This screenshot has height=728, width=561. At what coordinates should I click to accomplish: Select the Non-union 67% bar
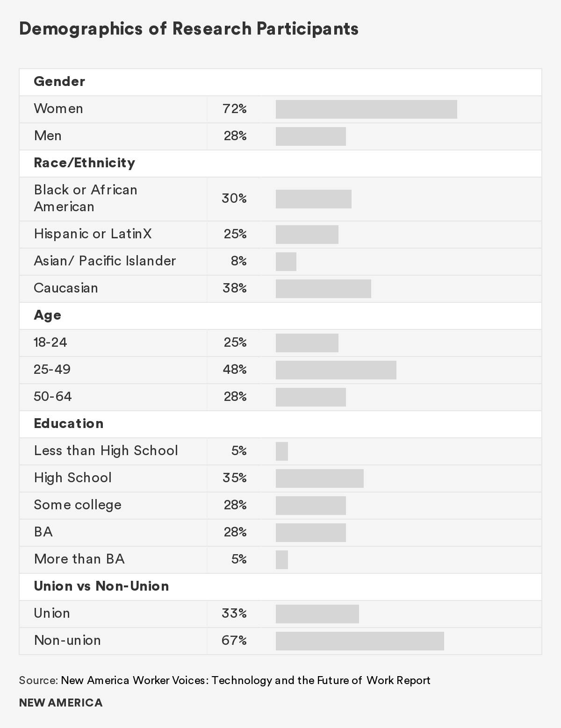click(x=360, y=641)
